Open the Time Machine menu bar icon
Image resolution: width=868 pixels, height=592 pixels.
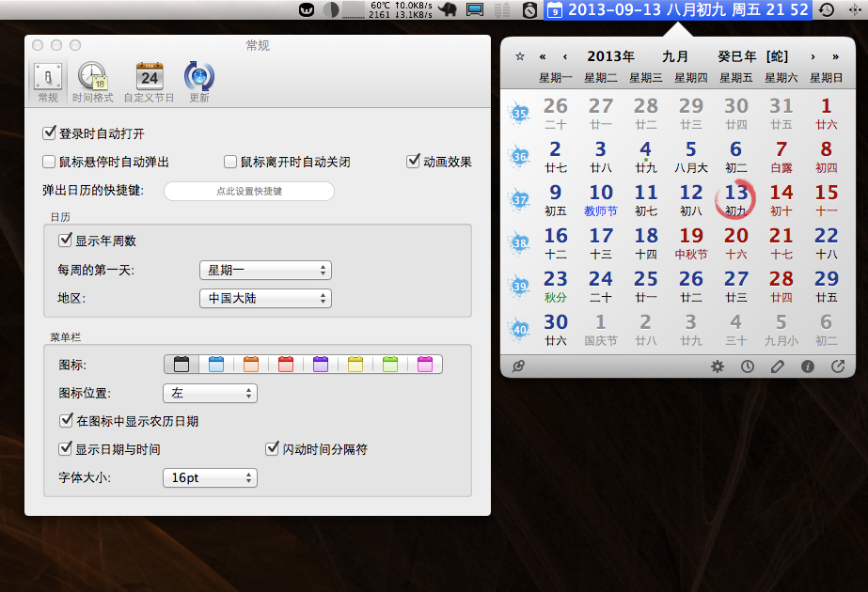pos(827,9)
